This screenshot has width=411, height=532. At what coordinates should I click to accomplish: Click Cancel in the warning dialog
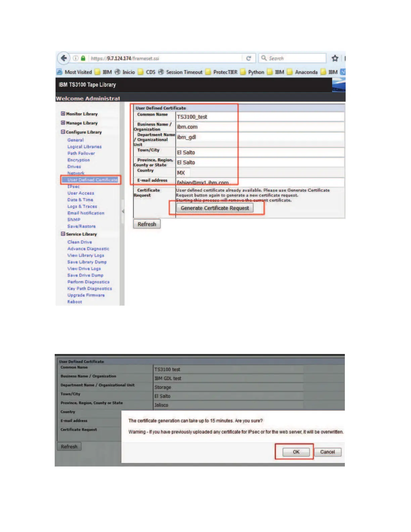click(x=327, y=452)
